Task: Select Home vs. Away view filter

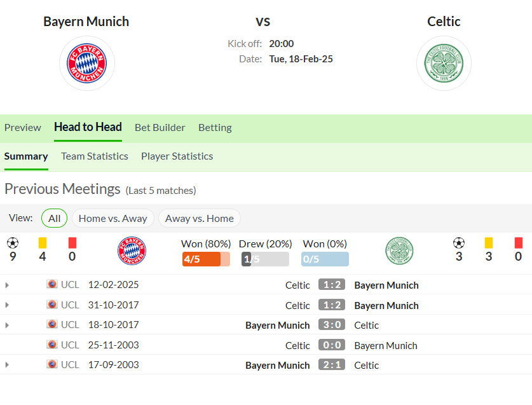Action: (x=113, y=218)
